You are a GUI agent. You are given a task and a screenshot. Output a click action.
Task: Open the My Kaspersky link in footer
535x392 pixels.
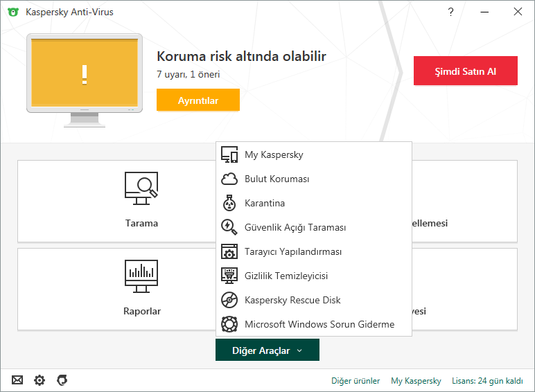[x=416, y=381]
